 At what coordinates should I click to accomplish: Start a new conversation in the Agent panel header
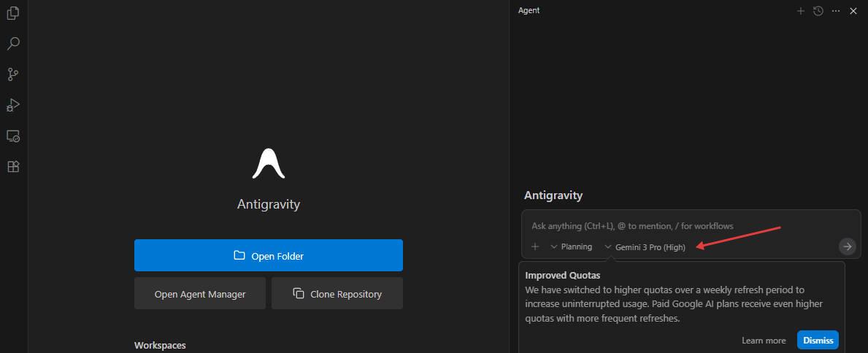(x=801, y=11)
